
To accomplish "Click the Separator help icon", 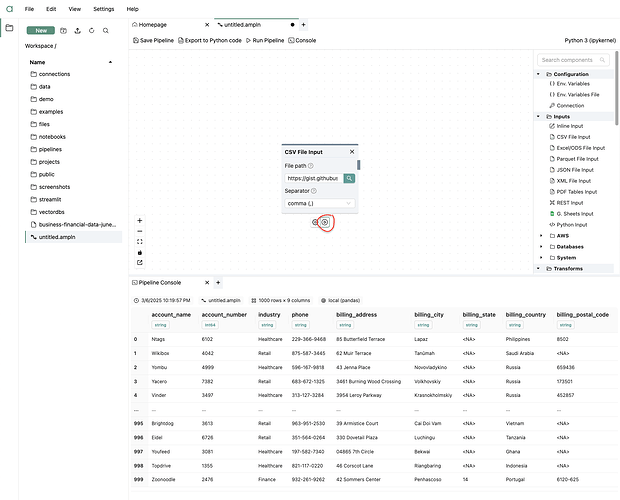I will [x=314, y=191].
